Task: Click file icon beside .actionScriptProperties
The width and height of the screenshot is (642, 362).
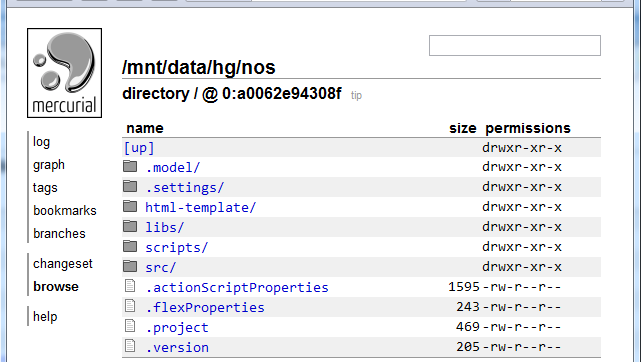Action: pyautogui.click(x=130, y=286)
